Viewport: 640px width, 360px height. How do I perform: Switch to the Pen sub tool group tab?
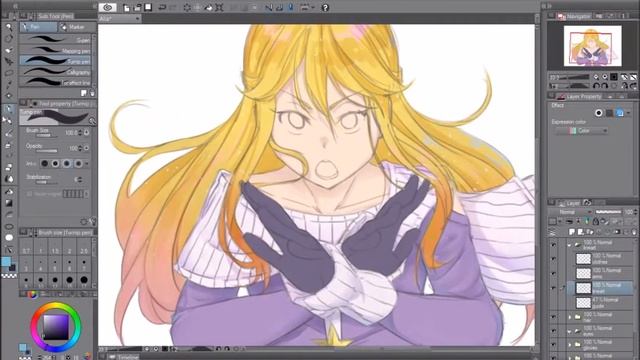39,27
